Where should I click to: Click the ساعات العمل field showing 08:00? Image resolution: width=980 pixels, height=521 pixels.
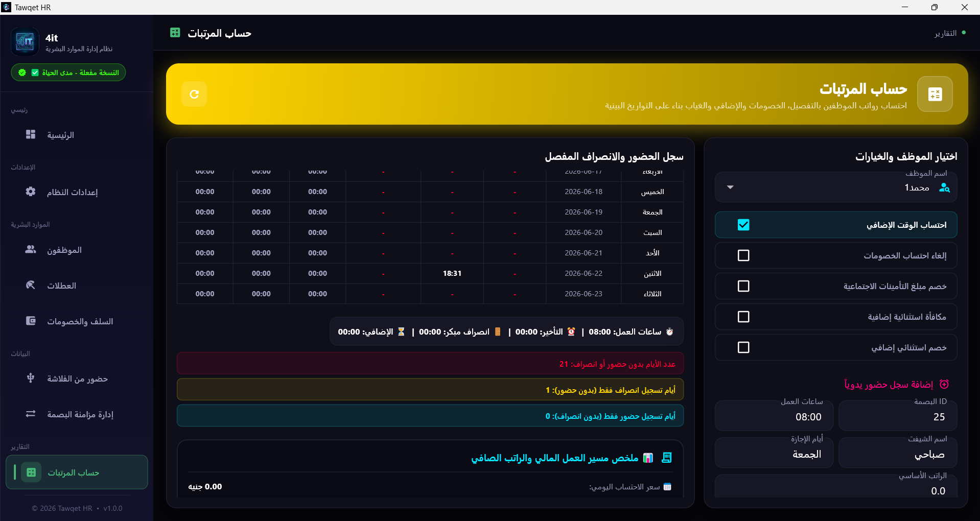click(774, 416)
